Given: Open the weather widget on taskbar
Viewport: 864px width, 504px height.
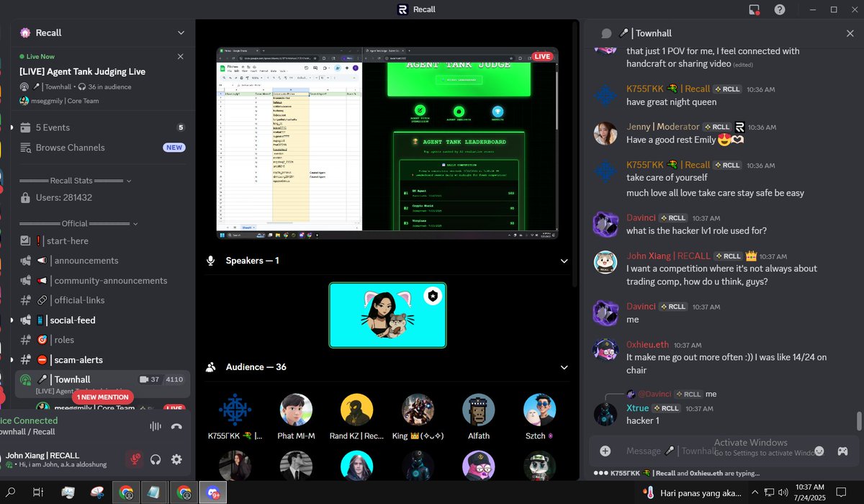Looking at the screenshot, I should point(693,492).
